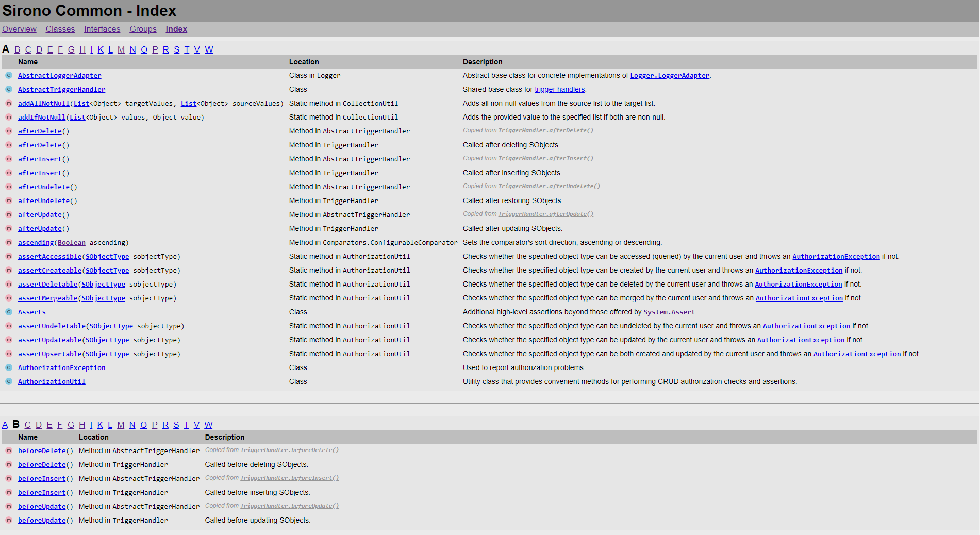Open the Groups navigation tab
This screenshot has width=980, height=535.
click(143, 29)
